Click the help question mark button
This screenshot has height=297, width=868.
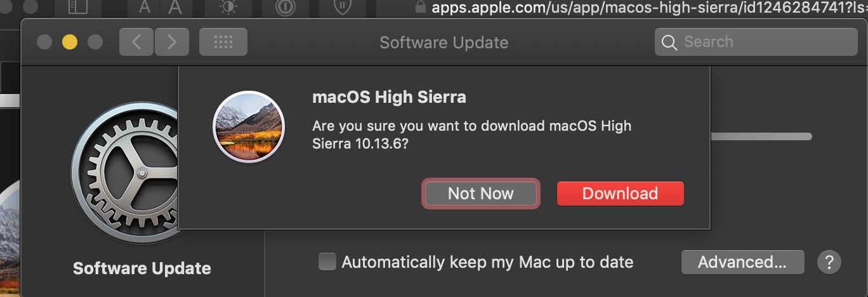pyautogui.click(x=829, y=261)
